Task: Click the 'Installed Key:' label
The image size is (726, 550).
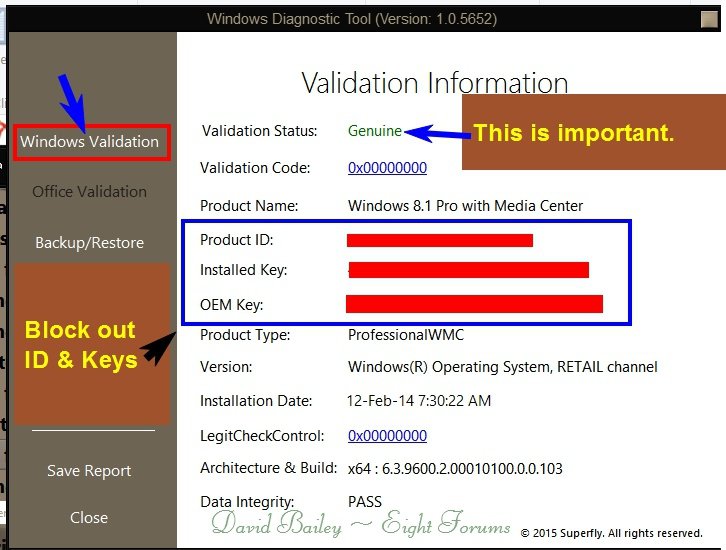Action: click(244, 270)
